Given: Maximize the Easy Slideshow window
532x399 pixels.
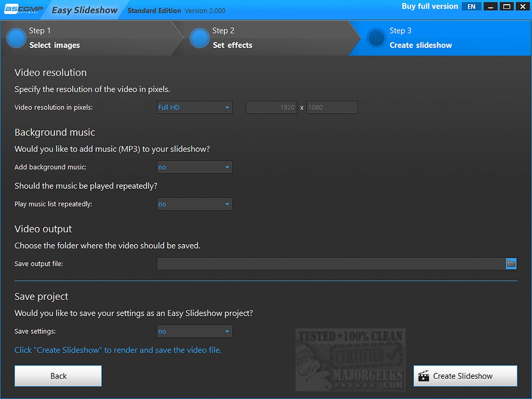Looking at the screenshot, I should tap(507, 7).
